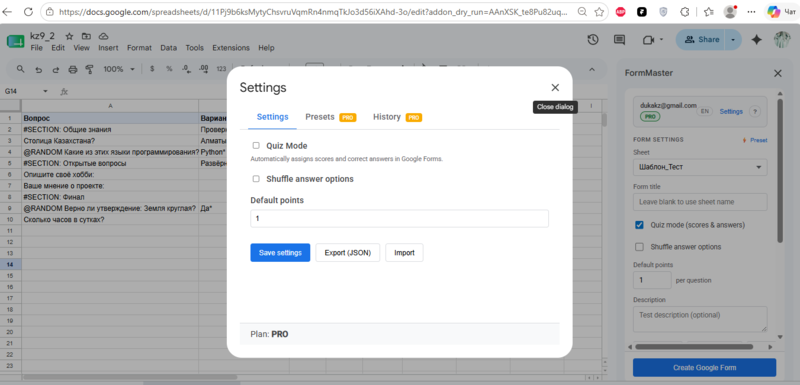Close the Settings dialog with X
Screen dimensions: 800x385
coord(555,87)
